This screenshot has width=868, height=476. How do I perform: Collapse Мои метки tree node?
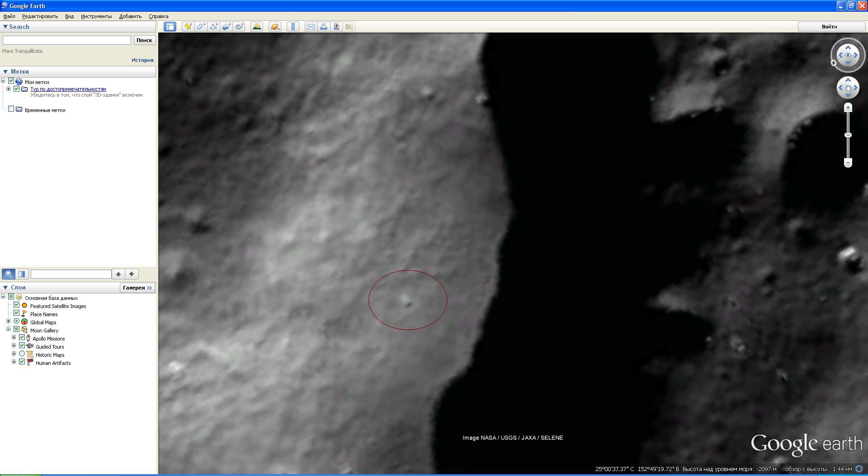coord(3,81)
